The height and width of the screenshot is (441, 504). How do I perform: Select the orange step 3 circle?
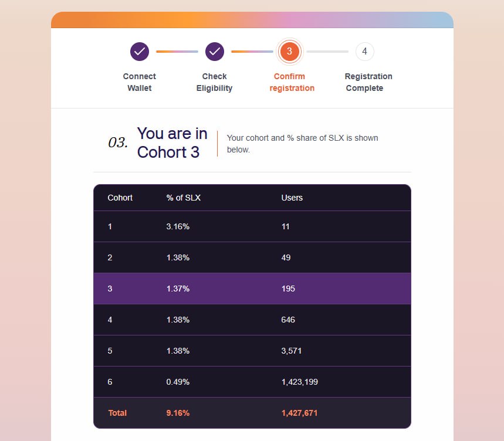(x=289, y=52)
